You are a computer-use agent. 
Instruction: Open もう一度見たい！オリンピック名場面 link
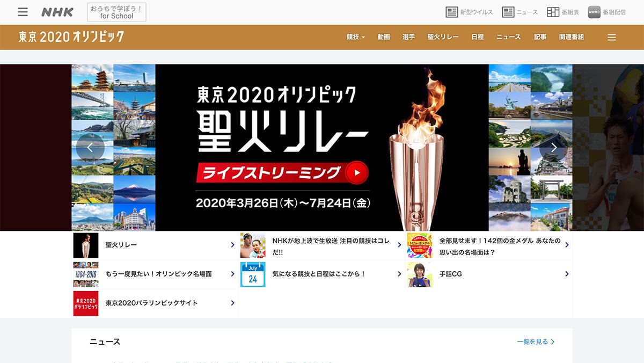[x=159, y=274]
